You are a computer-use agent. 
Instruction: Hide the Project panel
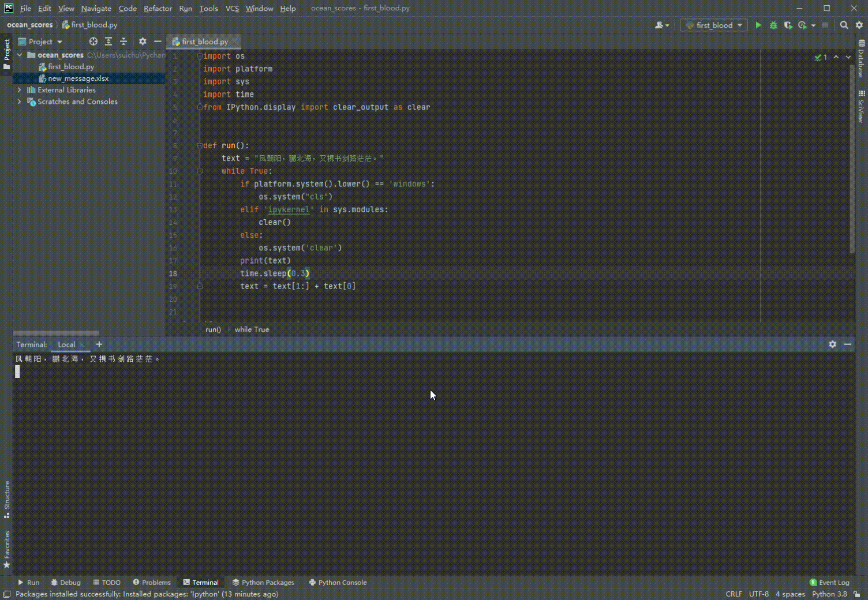click(x=158, y=42)
